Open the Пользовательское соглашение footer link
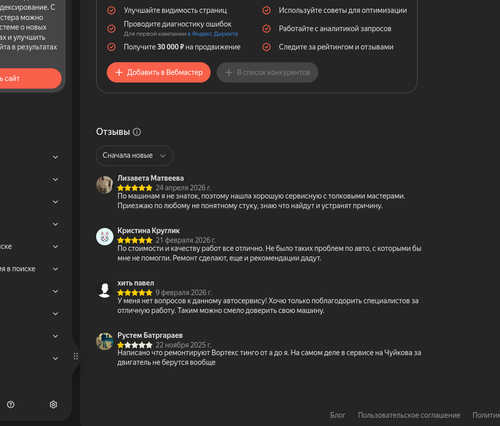500x426 pixels. tap(409, 415)
